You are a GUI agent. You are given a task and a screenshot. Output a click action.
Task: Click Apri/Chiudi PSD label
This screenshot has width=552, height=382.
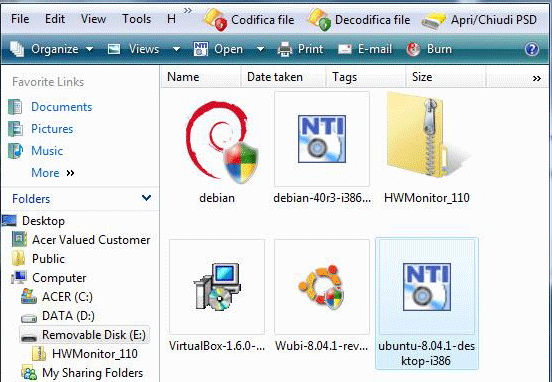pos(494,20)
